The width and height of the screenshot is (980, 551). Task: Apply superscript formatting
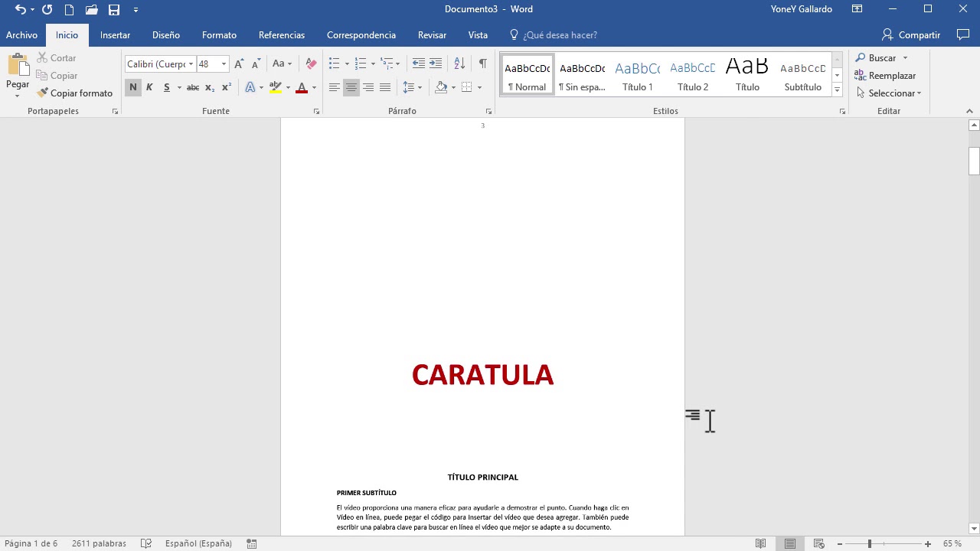pyautogui.click(x=226, y=87)
